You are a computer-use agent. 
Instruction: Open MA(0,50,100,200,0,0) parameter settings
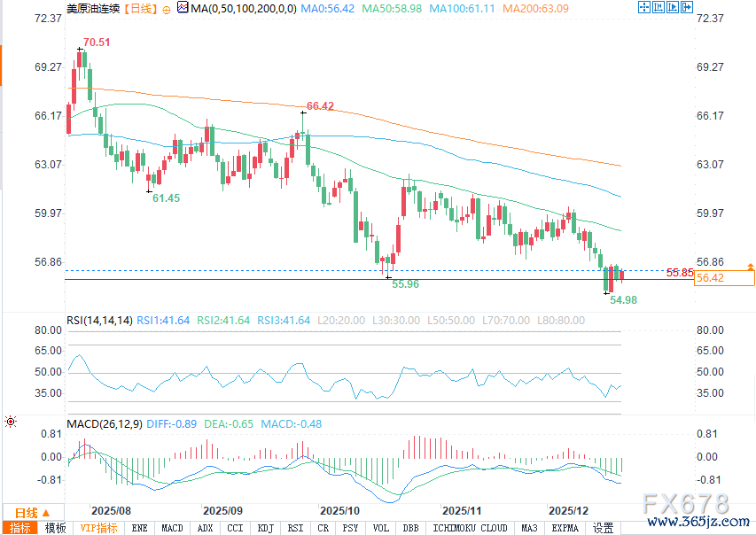(x=241, y=8)
